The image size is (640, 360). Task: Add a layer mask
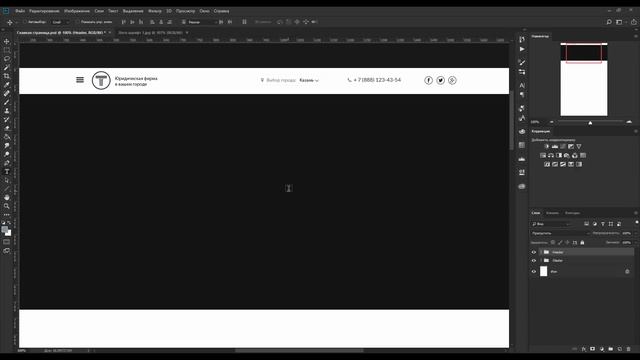point(593,349)
